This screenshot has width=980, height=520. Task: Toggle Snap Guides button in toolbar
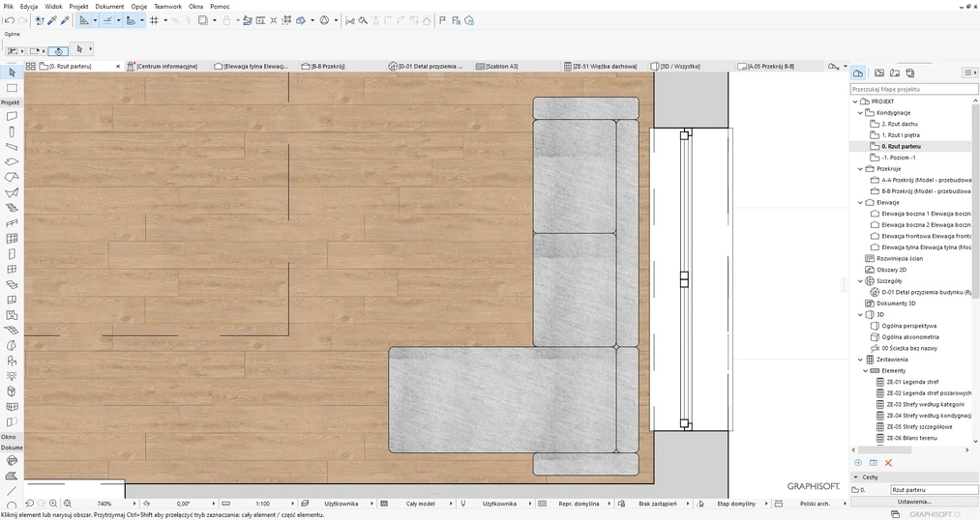point(107,20)
